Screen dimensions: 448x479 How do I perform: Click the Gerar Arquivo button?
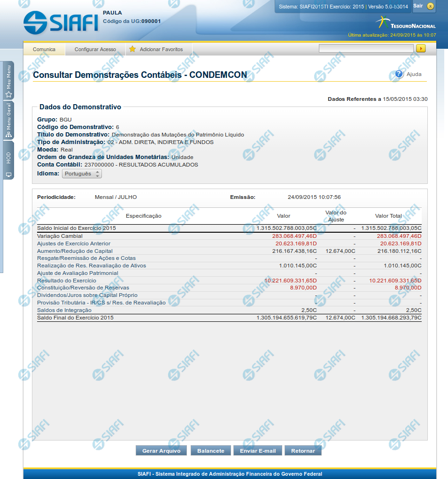point(162,450)
